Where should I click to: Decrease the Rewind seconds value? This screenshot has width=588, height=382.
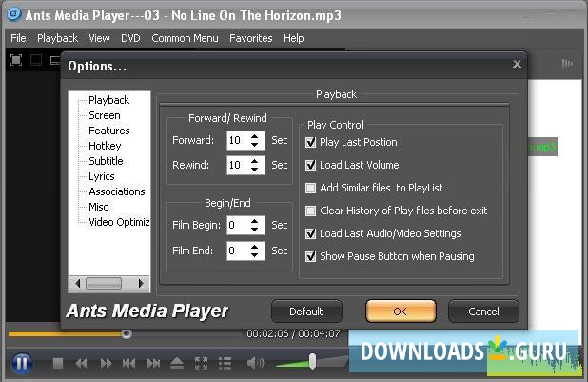point(255,170)
